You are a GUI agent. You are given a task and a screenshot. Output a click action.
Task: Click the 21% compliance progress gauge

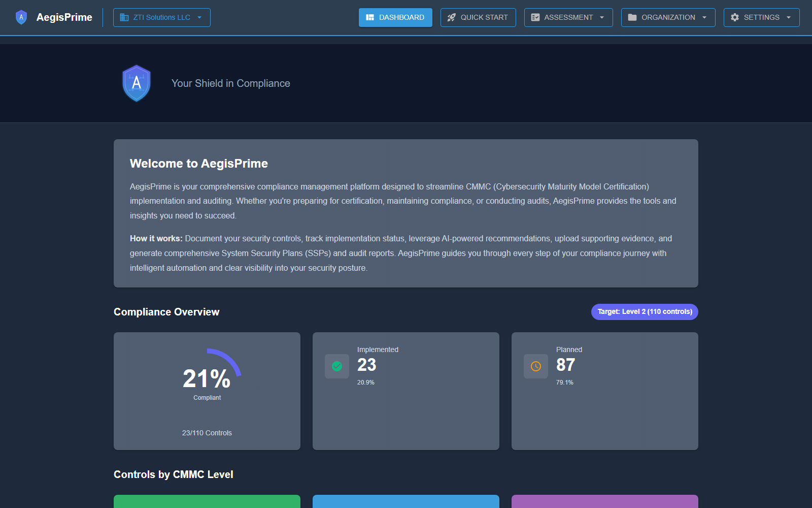pos(207,378)
